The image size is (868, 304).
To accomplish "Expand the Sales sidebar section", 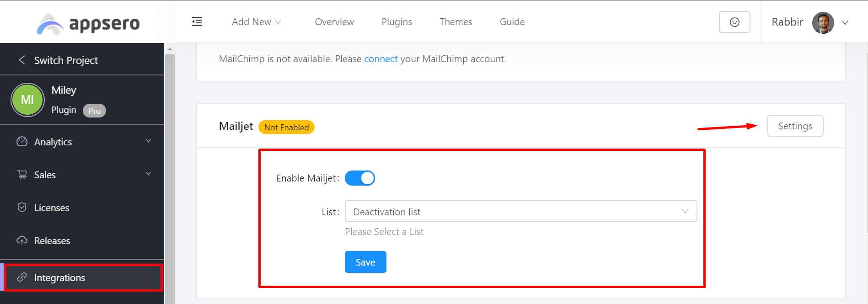I will [148, 174].
